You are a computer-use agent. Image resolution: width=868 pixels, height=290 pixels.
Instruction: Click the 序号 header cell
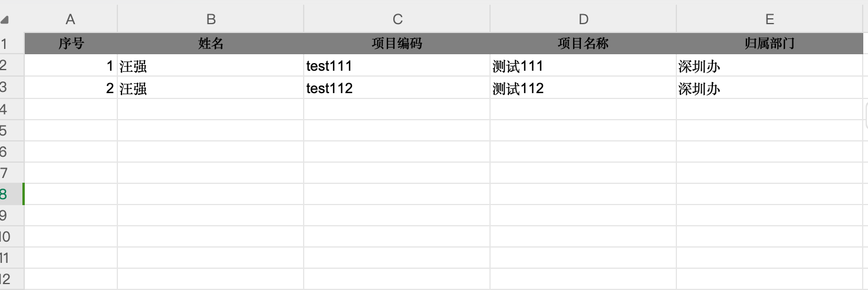click(71, 44)
